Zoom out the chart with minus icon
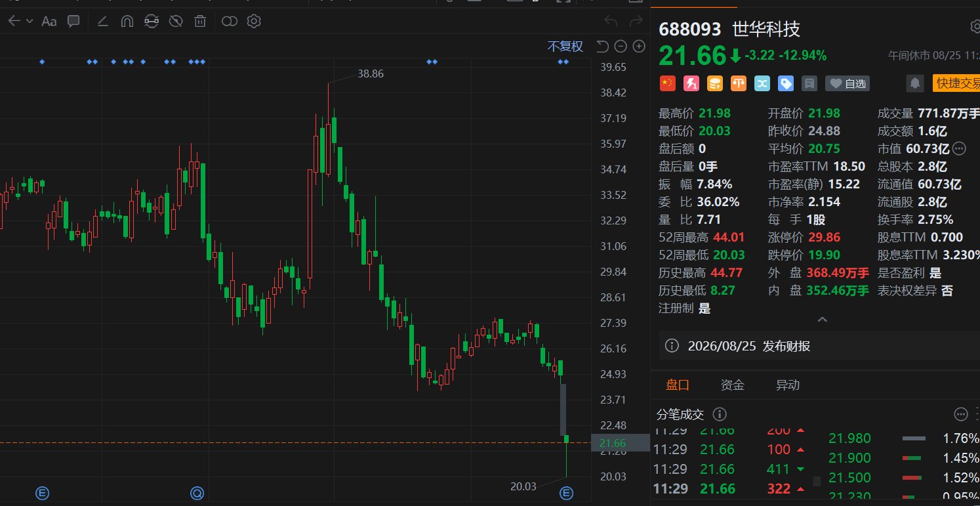The width and height of the screenshot is (980, 506). [x=621, y=46]
